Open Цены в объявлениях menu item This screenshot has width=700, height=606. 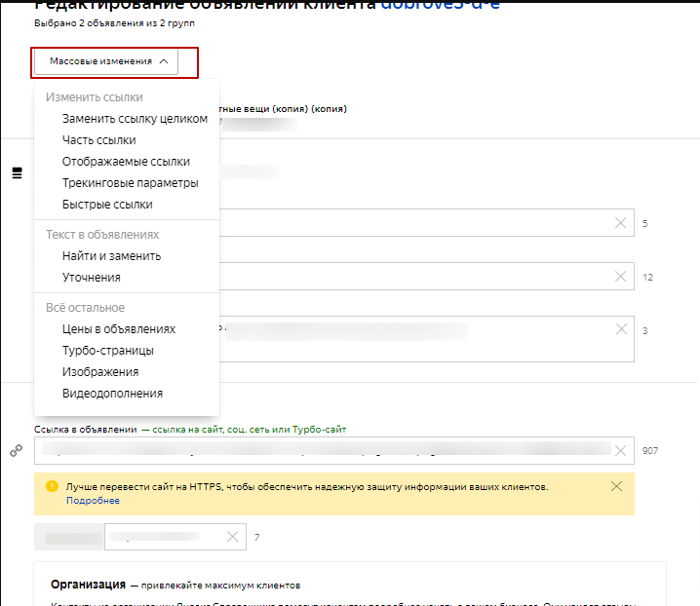tap(119, 329)
